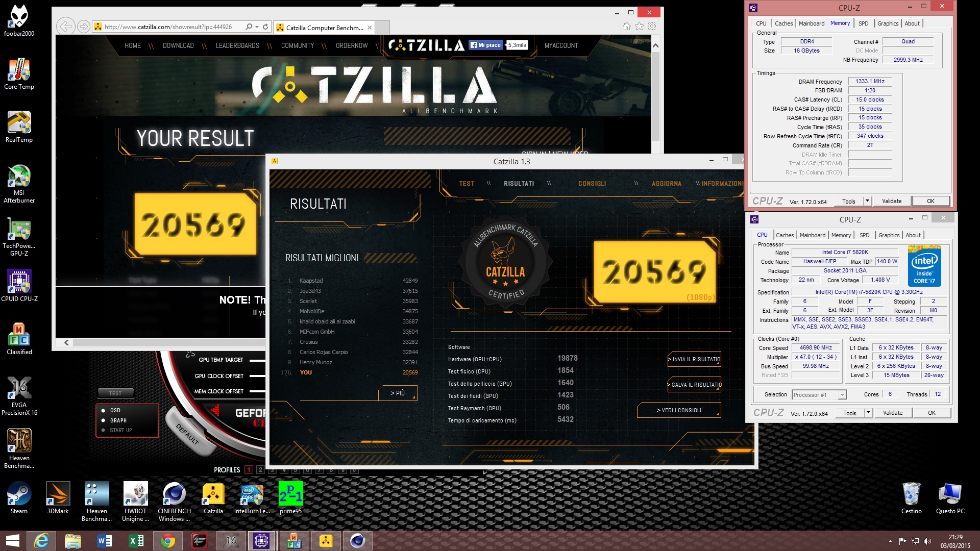
Task: Show hidden system tray icons arrow
Action: point(890,541)
